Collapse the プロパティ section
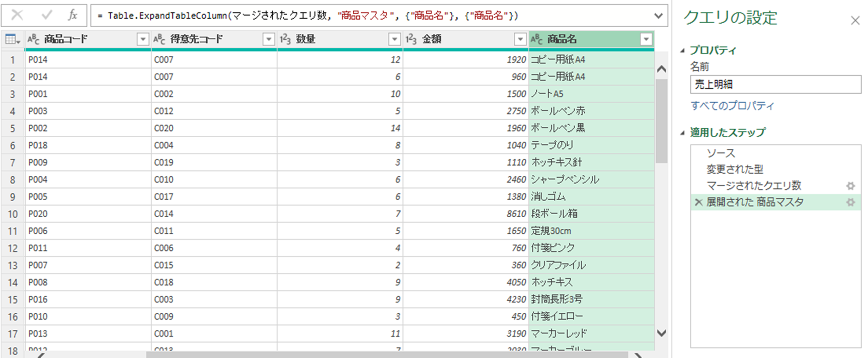 (683, 50)
